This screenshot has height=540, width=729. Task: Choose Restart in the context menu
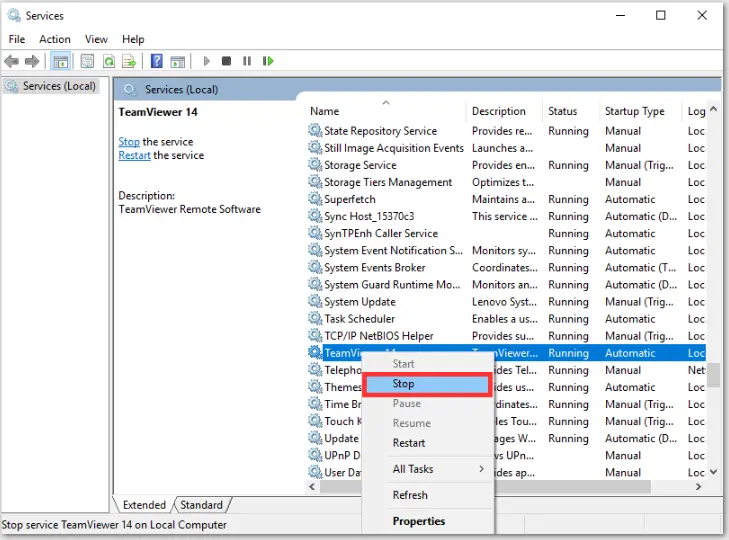(427, 443)
